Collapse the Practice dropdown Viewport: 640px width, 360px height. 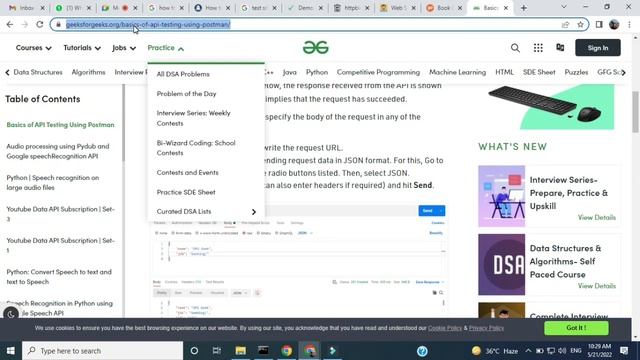coord(166,48)
